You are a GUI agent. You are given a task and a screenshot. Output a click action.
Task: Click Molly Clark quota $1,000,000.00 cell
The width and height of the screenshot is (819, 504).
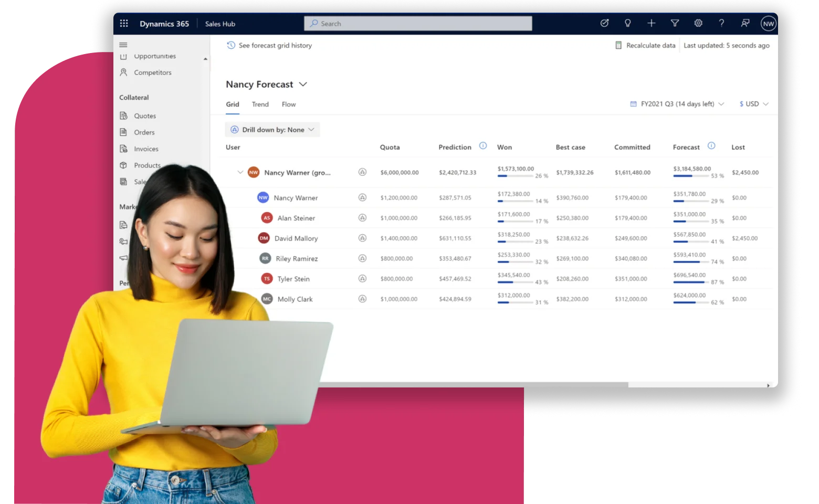399,299
